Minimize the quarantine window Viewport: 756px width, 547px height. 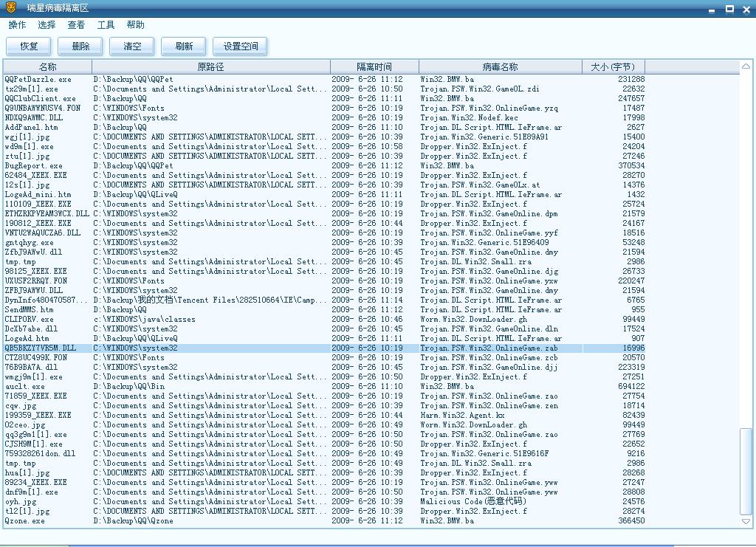(x=712, y=9)
